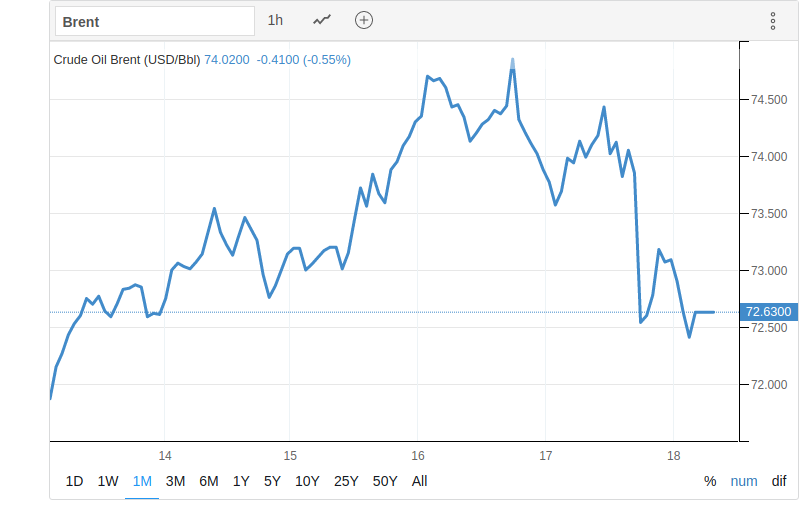Click the line chart type icon
Viewport: 812px width, 515px height.
[x=322, y=20]
